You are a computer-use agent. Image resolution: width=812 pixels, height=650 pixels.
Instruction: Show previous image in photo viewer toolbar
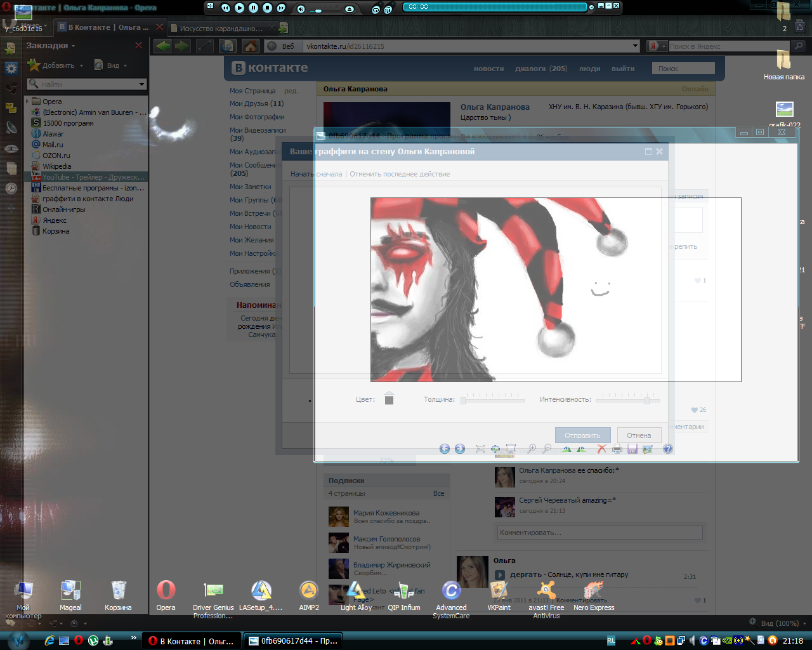point(445,449)
